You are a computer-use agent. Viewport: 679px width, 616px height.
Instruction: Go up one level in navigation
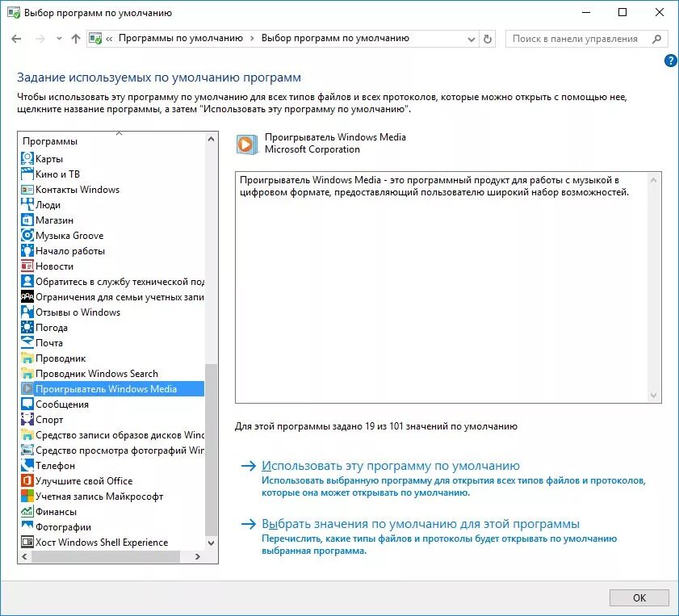76,39
